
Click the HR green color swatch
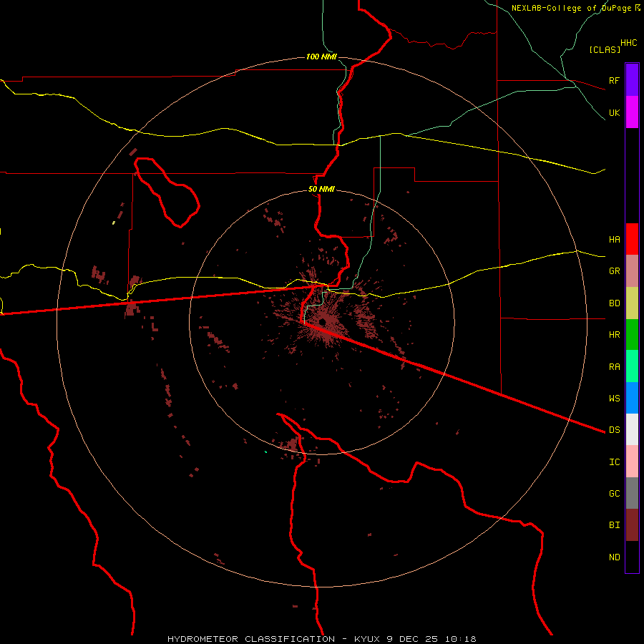[632, 334]
